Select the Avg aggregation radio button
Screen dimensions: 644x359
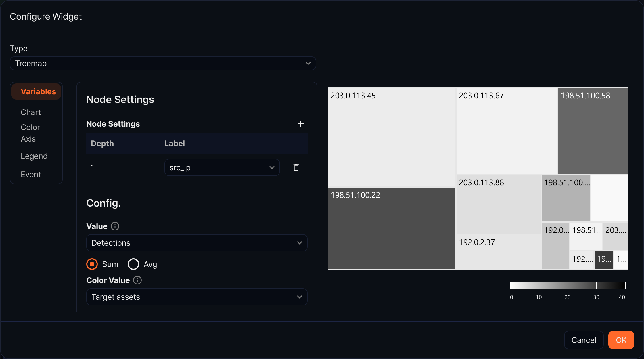pyautogui.click(x=133, y=264)
